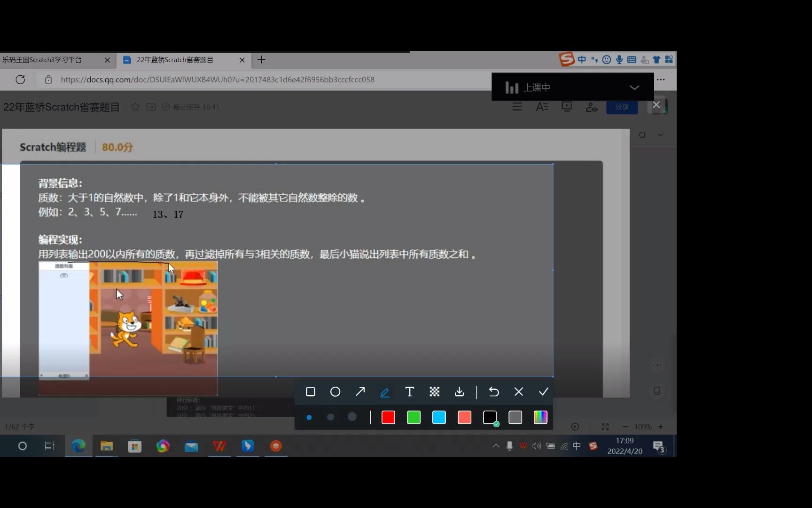This screenshot has height=508, width=812.
Task: Star the document as favorite
Action: [x=135, y=107]
